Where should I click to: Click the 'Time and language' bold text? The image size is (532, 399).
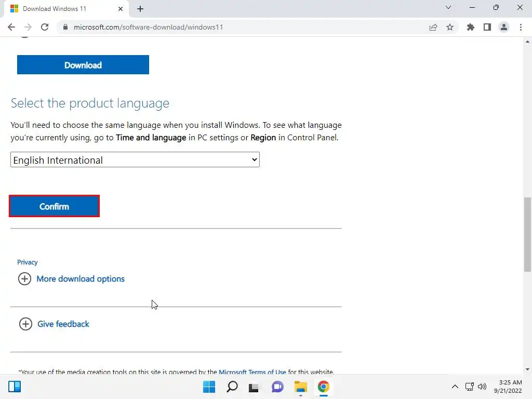click(x=151, y=137)
